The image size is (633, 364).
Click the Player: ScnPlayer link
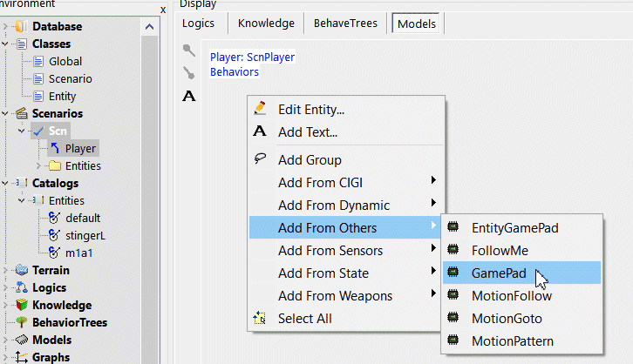coord(252,57)
